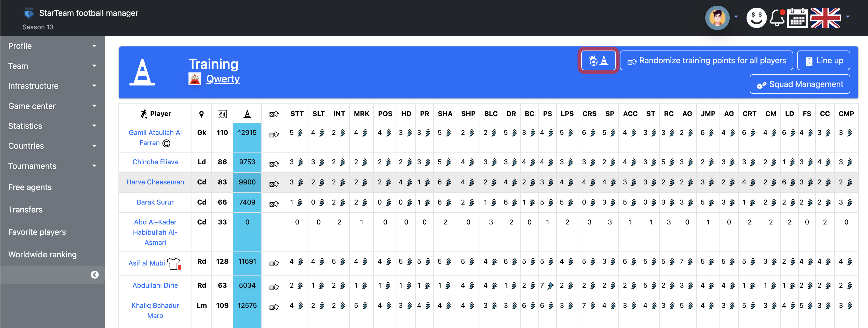The width and height of the screenshot is (868, 328).
Task: Sort by the training cone column header
Action: point(247,114)
